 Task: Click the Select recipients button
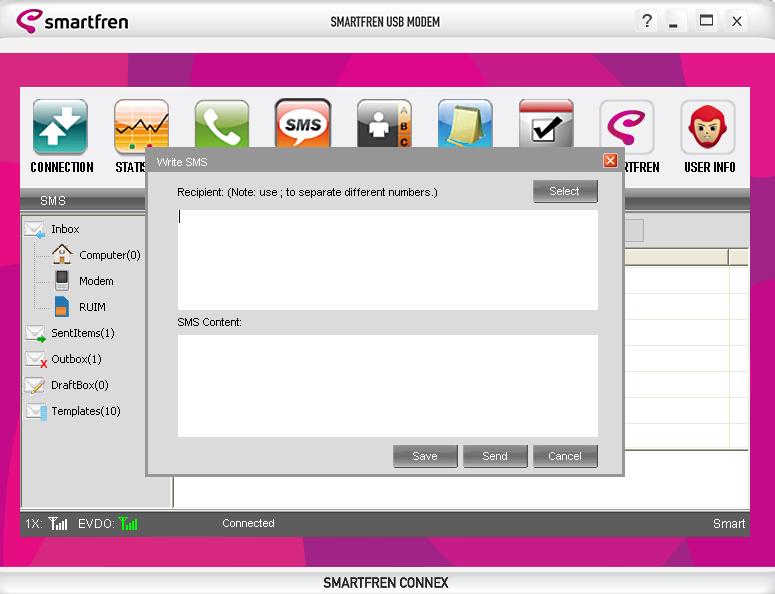click(565, 191)
